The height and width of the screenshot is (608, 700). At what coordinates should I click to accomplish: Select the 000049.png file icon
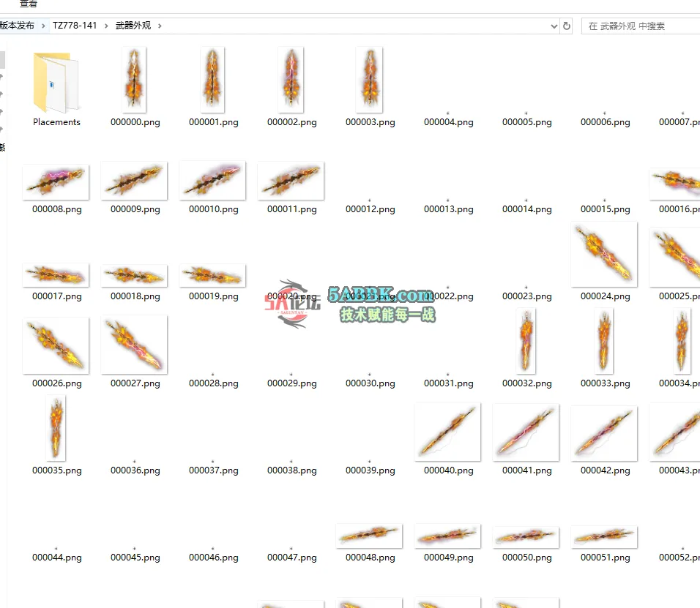(447, 536)
